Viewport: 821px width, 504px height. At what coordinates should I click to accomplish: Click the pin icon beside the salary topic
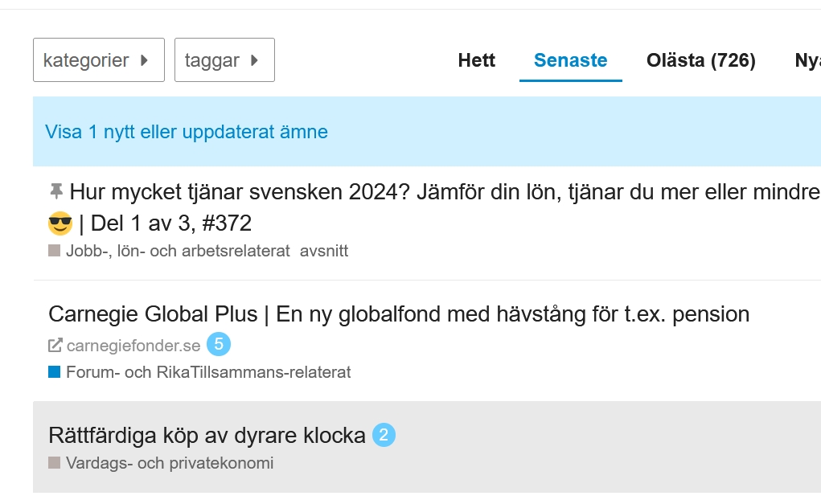pos(55,191)
